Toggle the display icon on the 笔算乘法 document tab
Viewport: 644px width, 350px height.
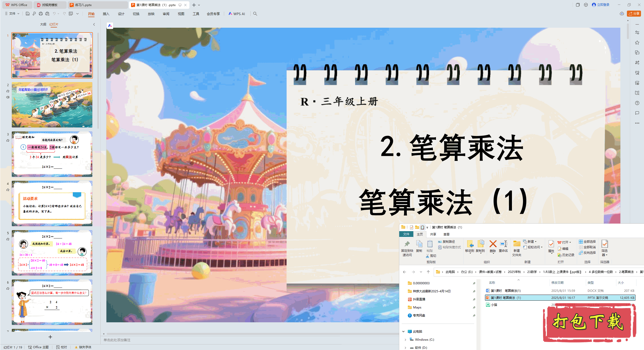[180, 5]
